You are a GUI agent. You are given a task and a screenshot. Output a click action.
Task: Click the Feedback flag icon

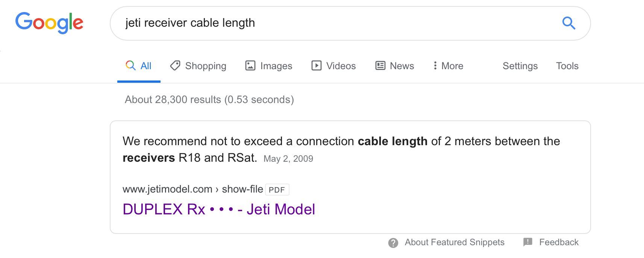[528, 242]
